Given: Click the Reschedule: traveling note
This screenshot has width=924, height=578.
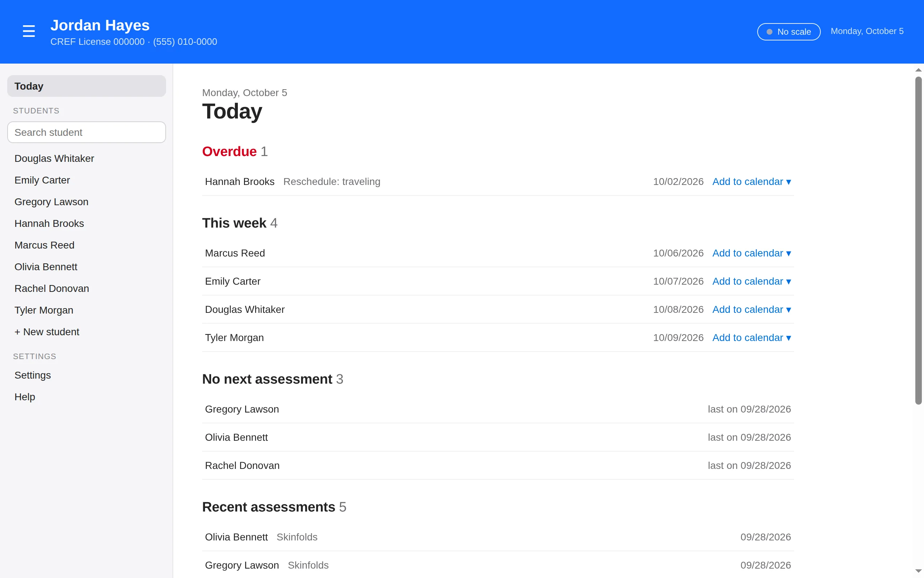Looking at the screenshot, I should 332,182.
